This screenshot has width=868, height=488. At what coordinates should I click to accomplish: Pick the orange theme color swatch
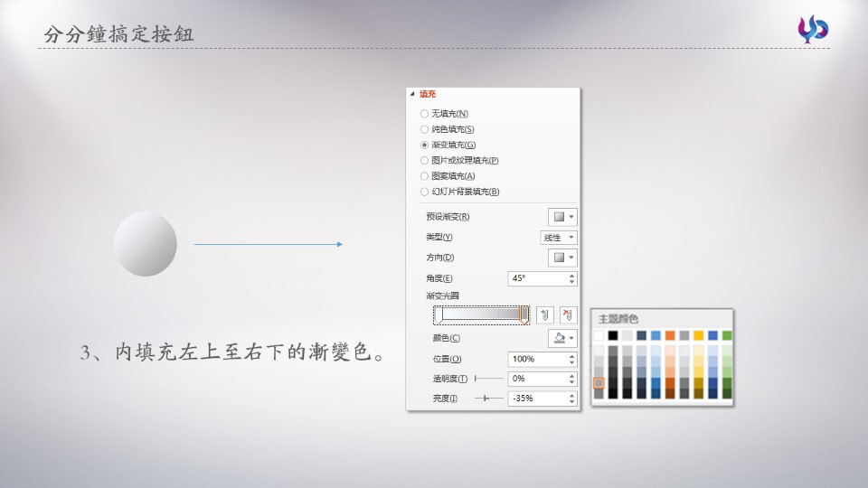tap(670, 335)
